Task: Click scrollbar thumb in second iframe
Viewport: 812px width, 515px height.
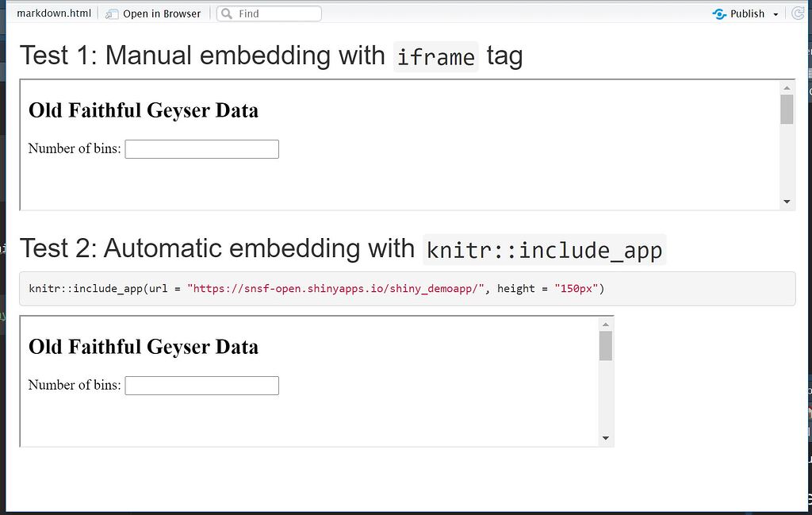Action: coord(606,346)
